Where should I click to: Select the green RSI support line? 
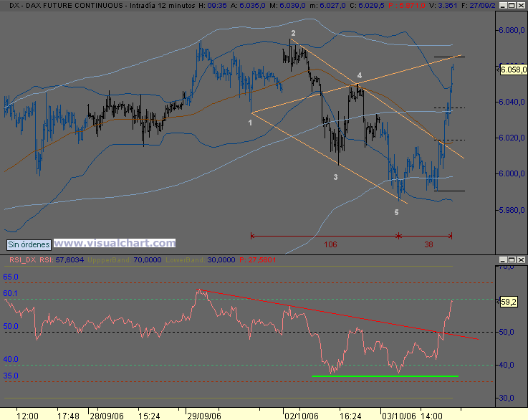point(385,376)
